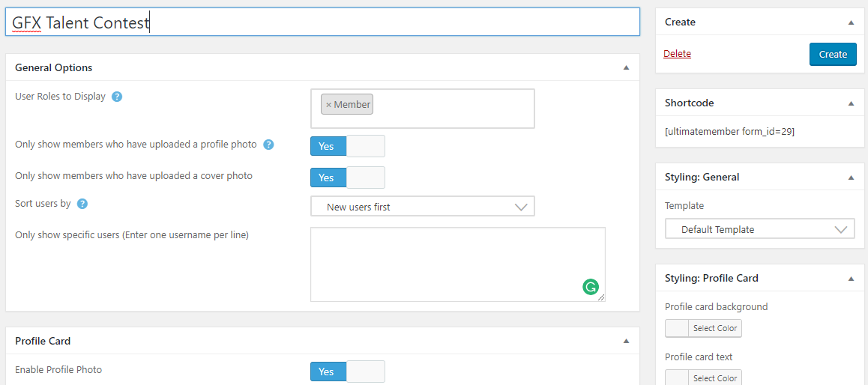Toggle Enable Profile Photo switch
Viewport: 868px width, 385px height.
[347, 372]
